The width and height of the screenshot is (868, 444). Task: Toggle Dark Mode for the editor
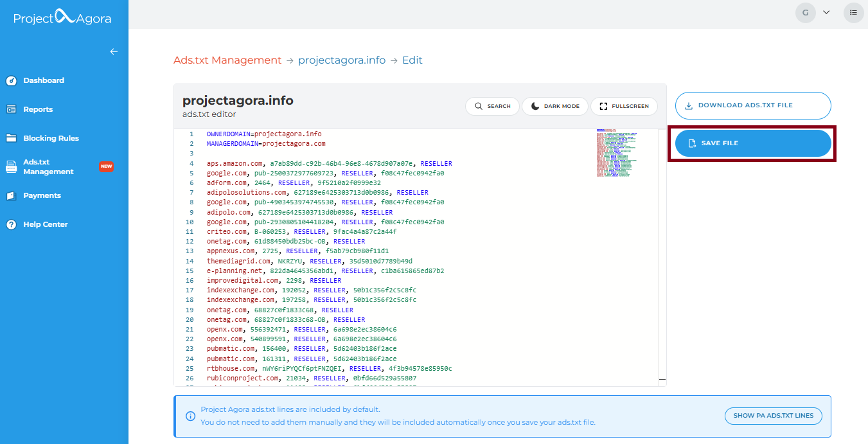pos(555,106)
